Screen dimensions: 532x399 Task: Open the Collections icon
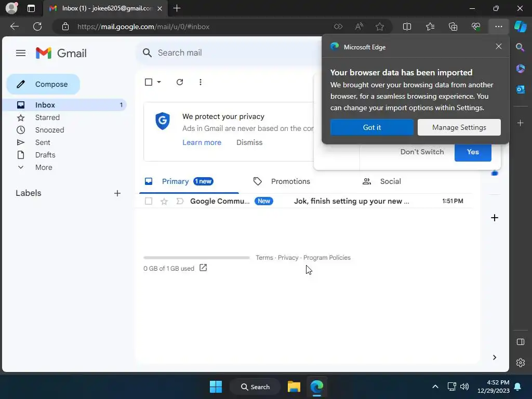pos(453,26)
